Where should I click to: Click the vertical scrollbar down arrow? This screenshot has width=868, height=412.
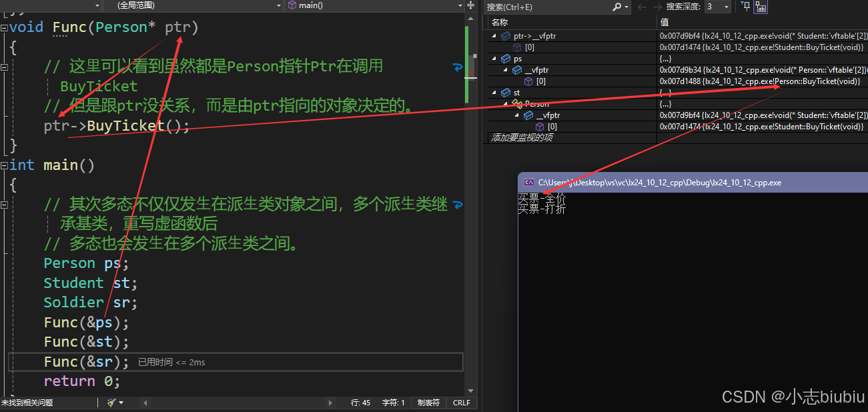click(x=471, y=391)
